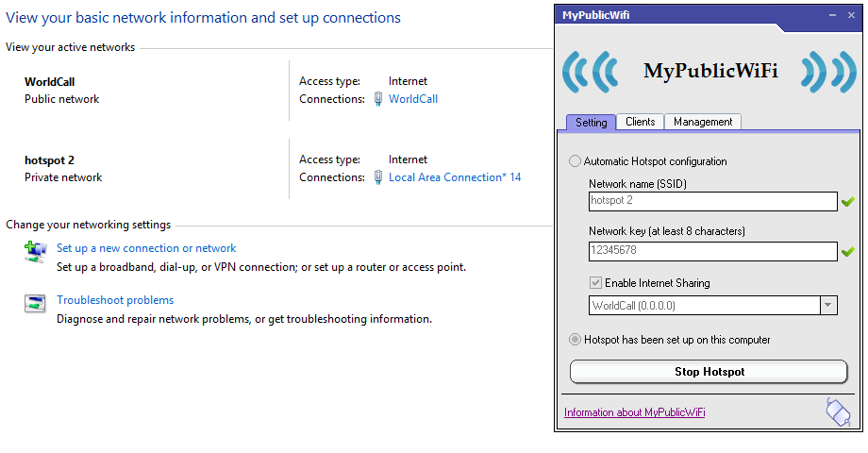Image resolution: width=868 pixels, height=453 pixels.
Task: Open the WorldCall (0.0.0.0) connection dropdown
Action: pyautogui.click(x=828, y=305)
